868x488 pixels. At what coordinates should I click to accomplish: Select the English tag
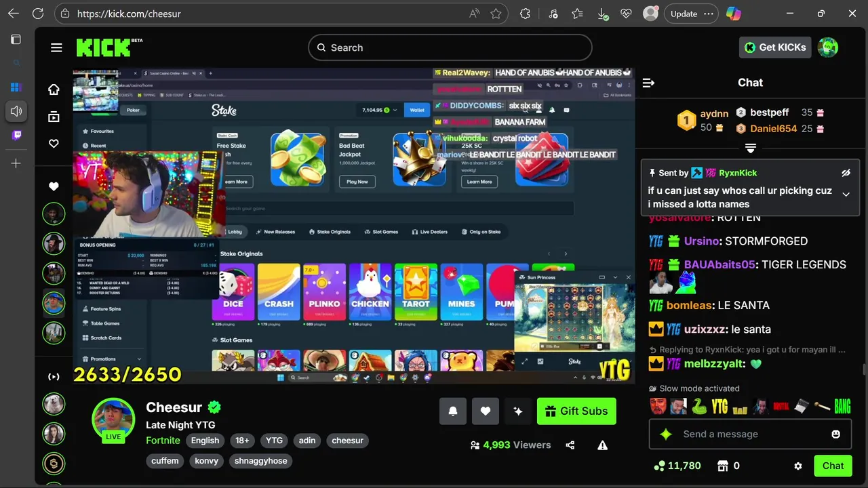pyautogui.click(x=205, y=441)
